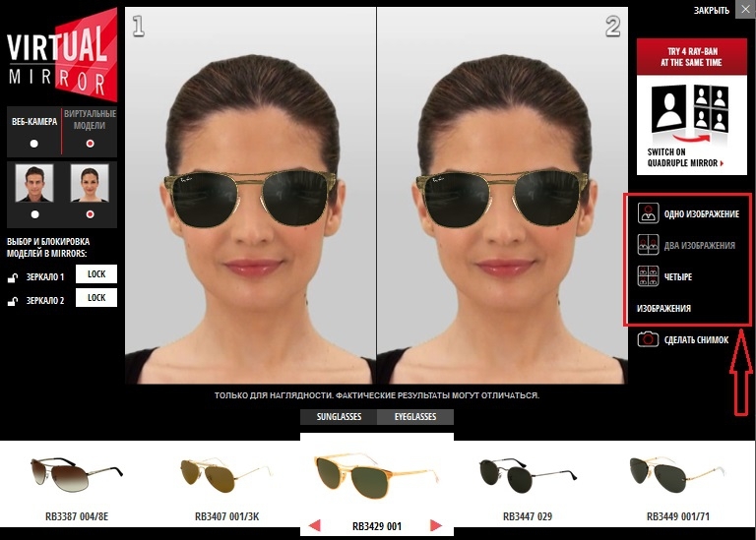Go to next glasses with right arrow
This screenshot has width=756, height=540.
click(x=436, y=526)
